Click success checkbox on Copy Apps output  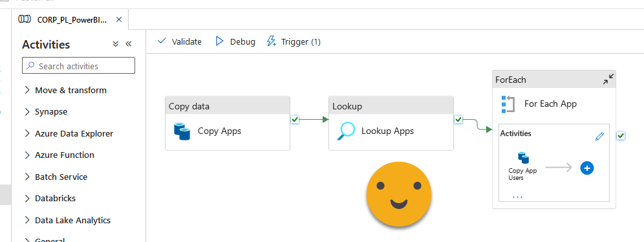click(x=295, y=120)
